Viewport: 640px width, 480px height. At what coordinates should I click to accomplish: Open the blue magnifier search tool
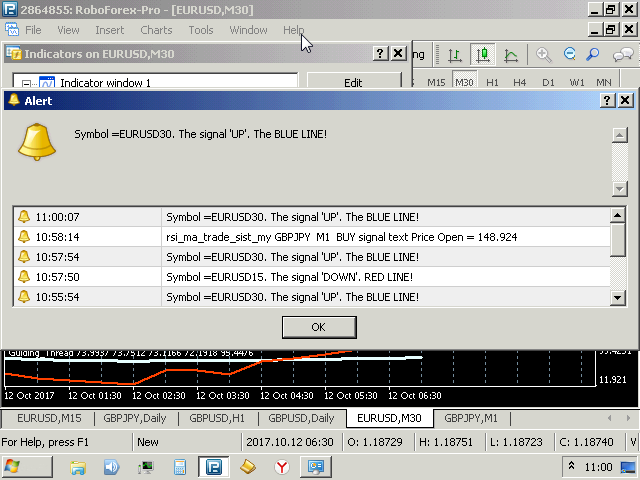[x=592, y=54]
